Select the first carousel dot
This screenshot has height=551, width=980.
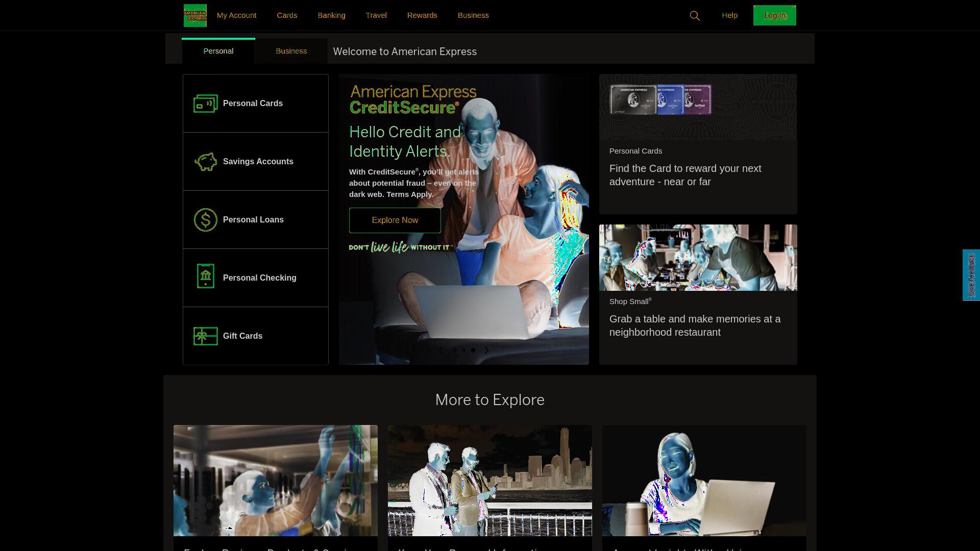(x=454, y=350)
